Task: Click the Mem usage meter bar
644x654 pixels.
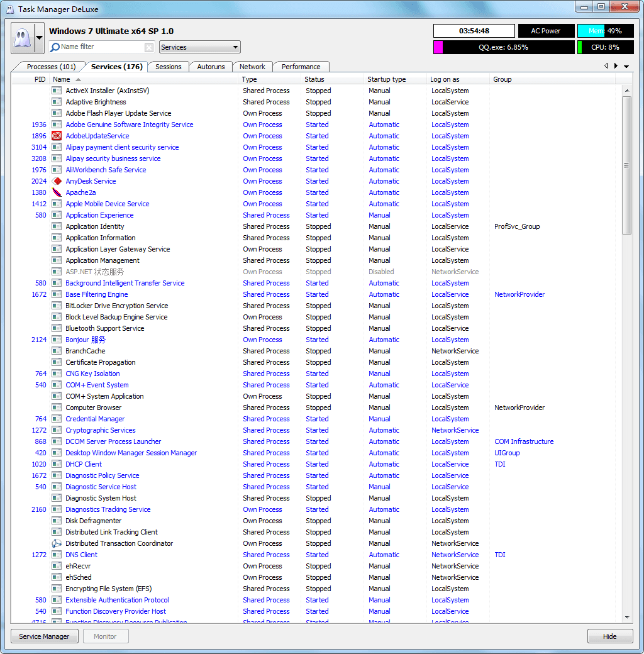Action: tap(606, 31)
